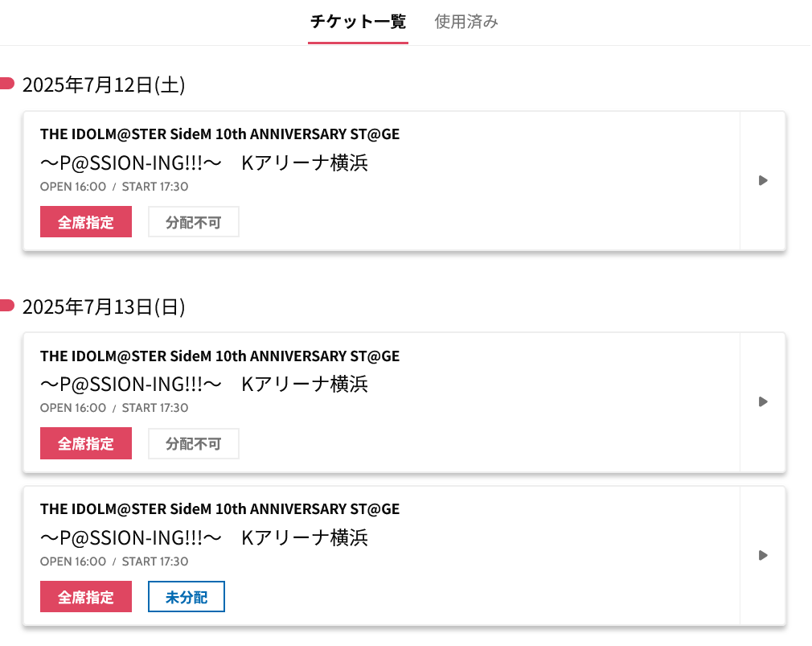
Task: Click the OPEN 16:00 time on the July 12 ticket
Action: coord(73,187)
